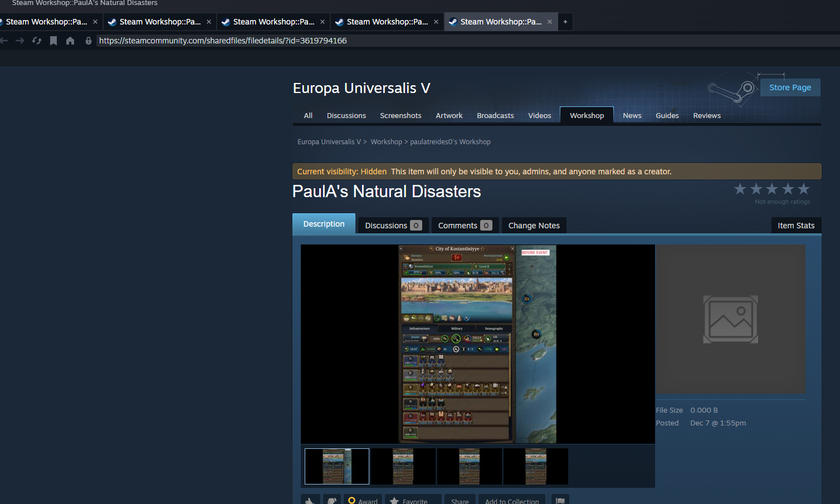
Task: Open the large City of Kostantiniyye preview screenshot
Action: pos(477,344)
